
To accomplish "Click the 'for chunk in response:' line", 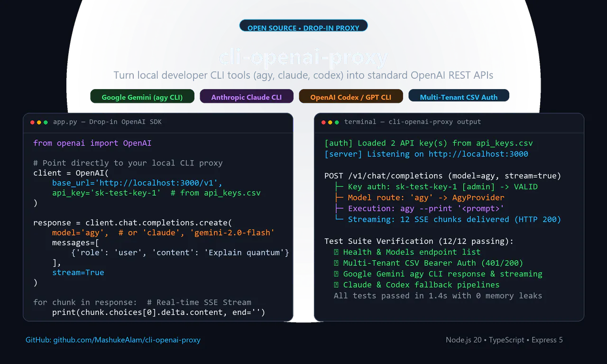I will coord(142,302).
